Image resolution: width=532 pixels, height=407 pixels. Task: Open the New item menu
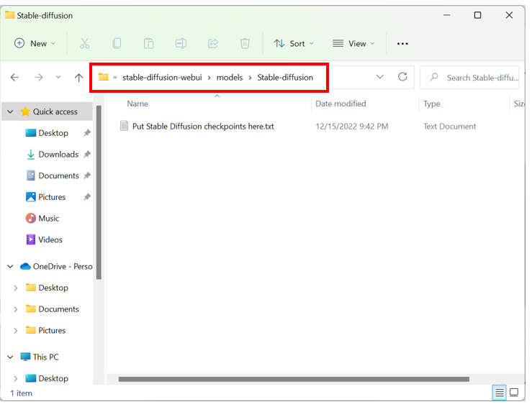coord(35,44)
